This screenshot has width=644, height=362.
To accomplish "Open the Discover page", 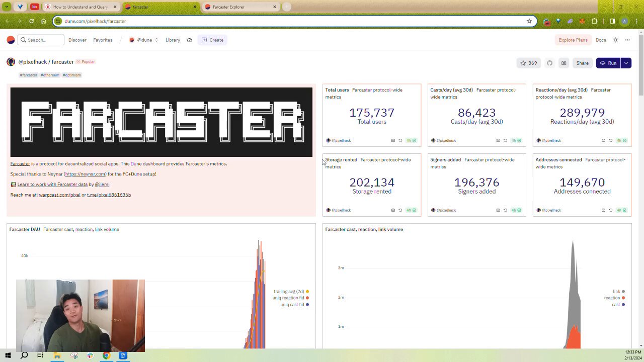I will 77,40.
